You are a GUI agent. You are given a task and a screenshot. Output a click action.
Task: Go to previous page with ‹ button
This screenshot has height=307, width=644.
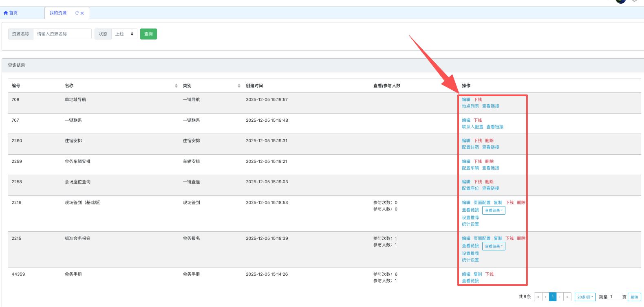[x=545, y=297]
